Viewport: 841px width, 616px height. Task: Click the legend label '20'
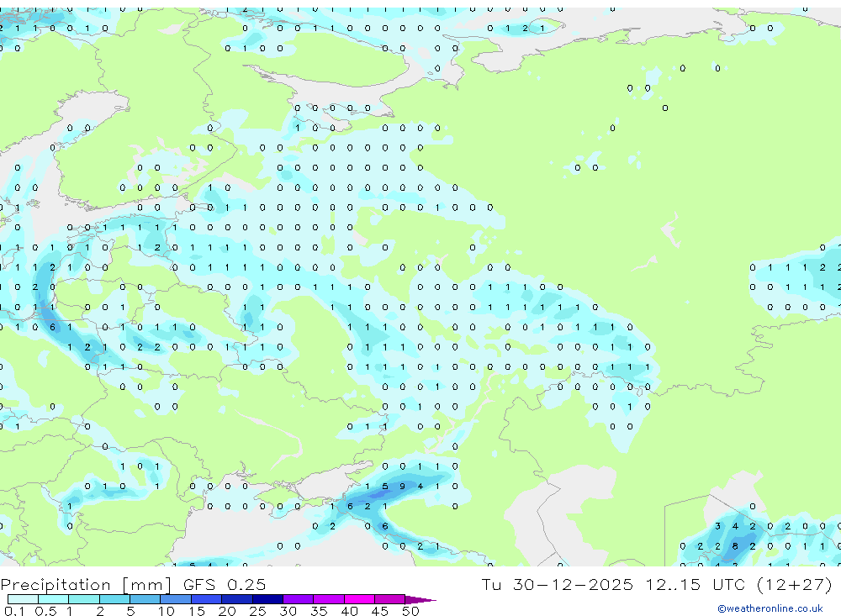point(227,611)
